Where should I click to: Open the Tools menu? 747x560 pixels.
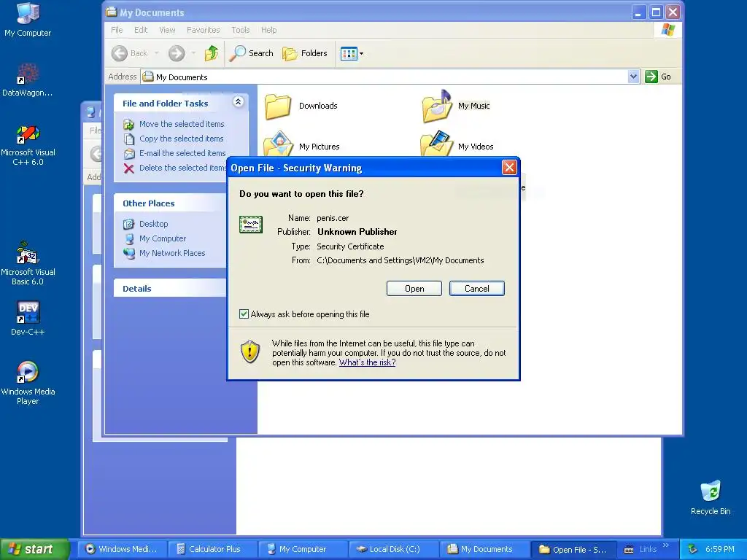point(241,30)
